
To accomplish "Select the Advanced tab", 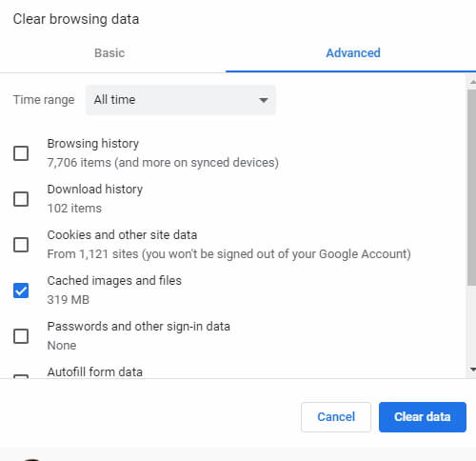I will click(x=353, y=53).
